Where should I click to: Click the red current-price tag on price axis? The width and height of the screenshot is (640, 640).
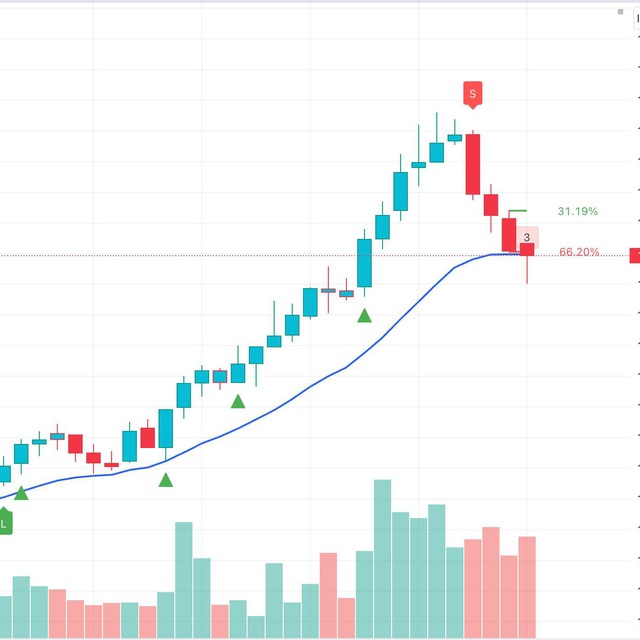point(635,256)
